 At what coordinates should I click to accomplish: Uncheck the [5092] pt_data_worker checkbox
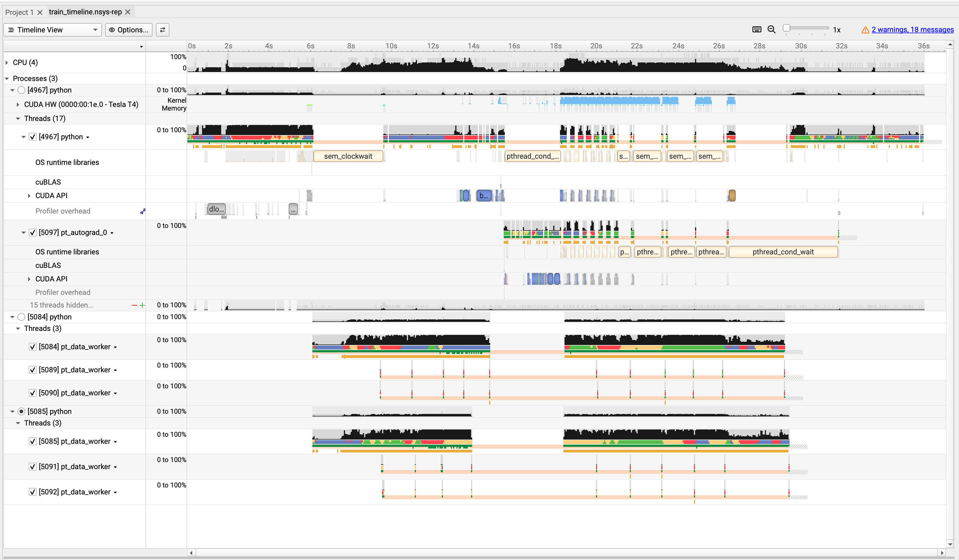pyautogui.click(x=33, y=492)
